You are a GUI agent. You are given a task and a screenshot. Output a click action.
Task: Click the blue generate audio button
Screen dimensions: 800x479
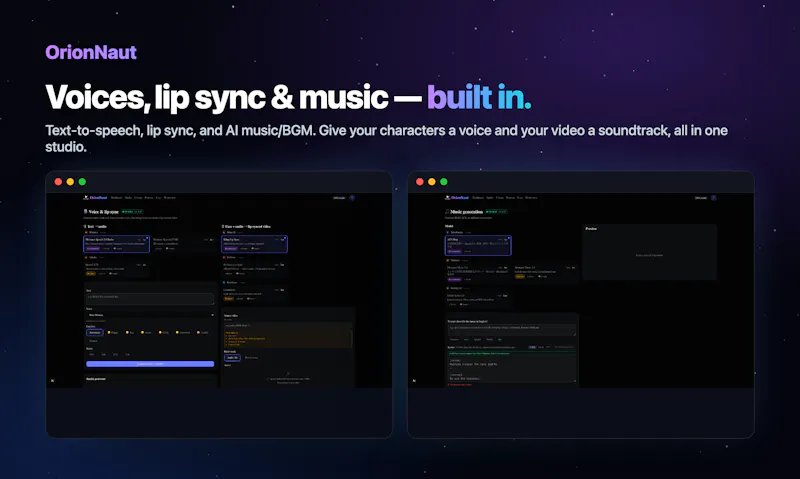[x=150, y=364]
